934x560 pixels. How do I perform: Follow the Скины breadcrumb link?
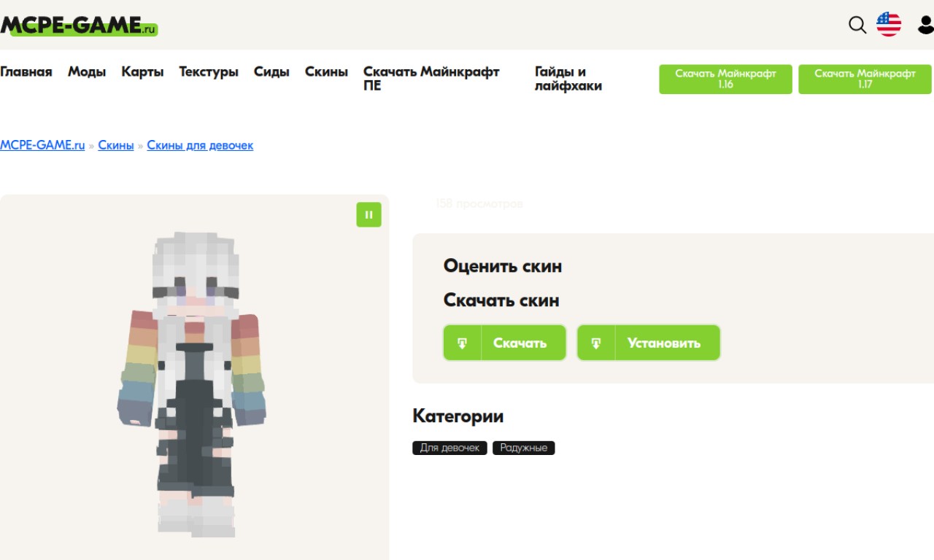pos(116,145)
